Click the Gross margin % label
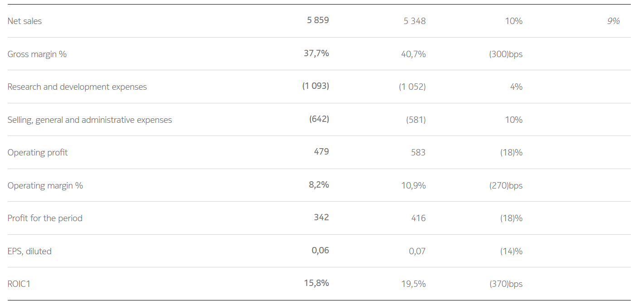Viewport: 644px width, 305px height. [37, 54]
